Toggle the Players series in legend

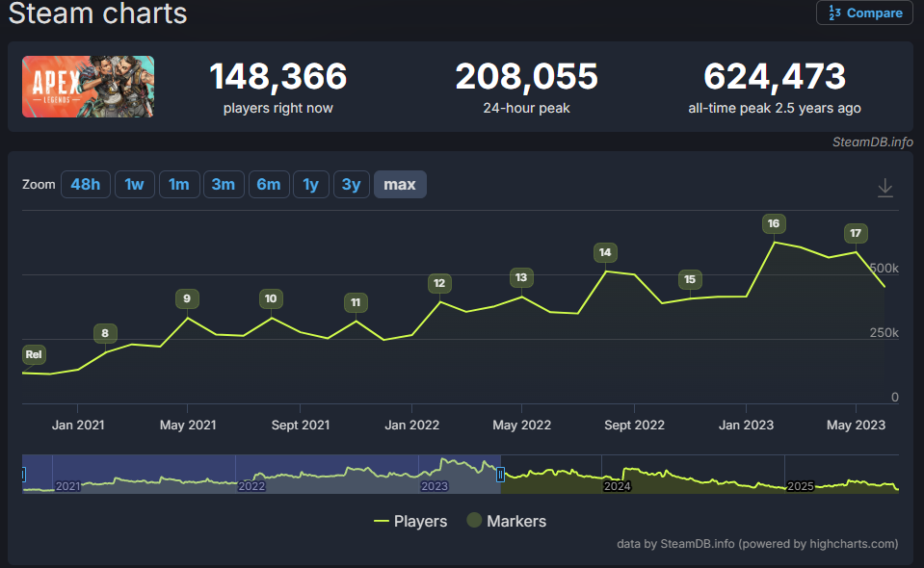coord(410,522)
